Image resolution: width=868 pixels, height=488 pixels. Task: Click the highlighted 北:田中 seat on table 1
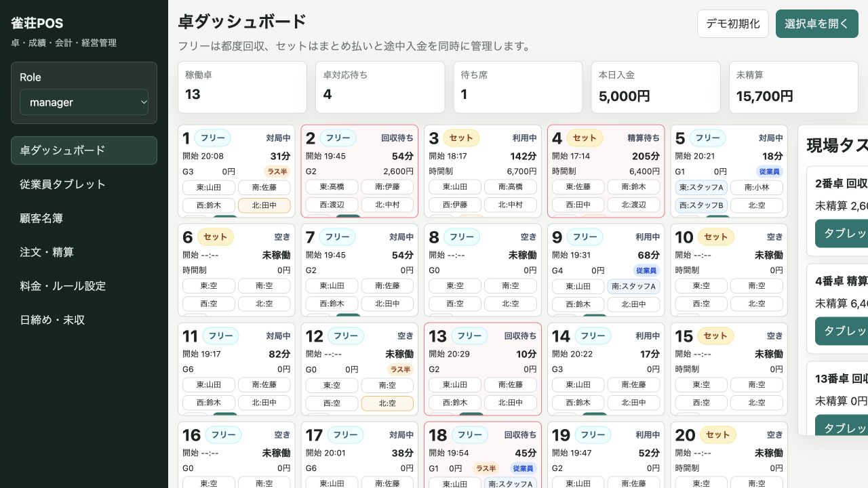coord(264,205)
